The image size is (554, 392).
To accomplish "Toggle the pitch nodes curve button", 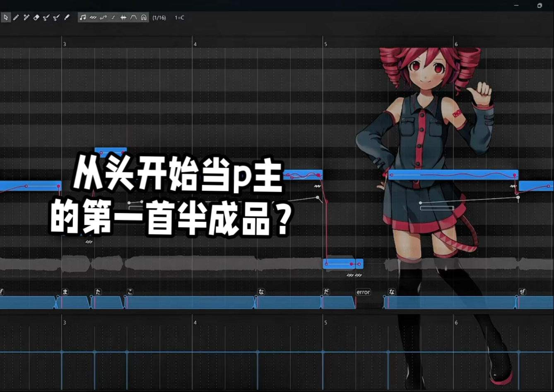I will coord(103,17).
